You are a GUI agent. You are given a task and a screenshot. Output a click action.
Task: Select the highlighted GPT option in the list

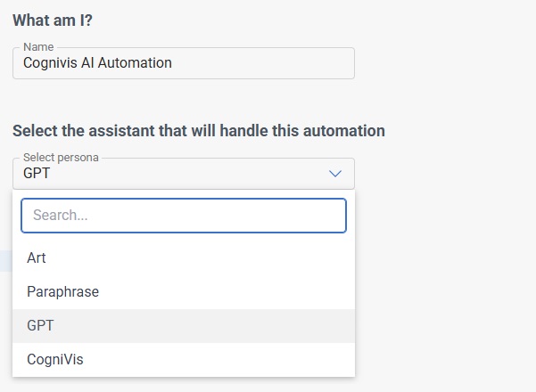[40, 325]
